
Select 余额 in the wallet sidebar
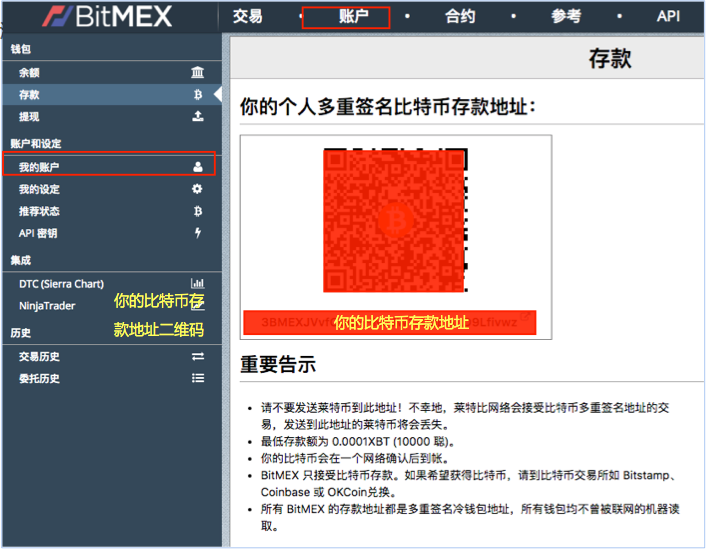(112, 72)
